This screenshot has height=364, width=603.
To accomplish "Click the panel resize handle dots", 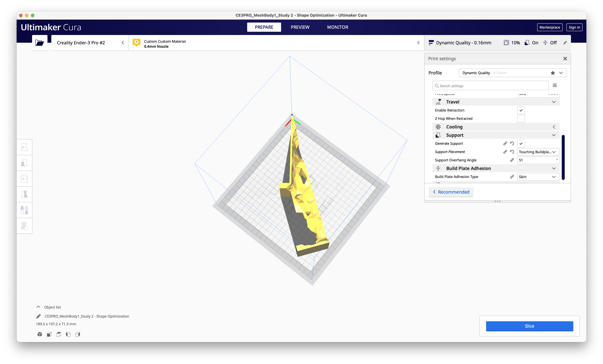I will [x=497, y=201].
